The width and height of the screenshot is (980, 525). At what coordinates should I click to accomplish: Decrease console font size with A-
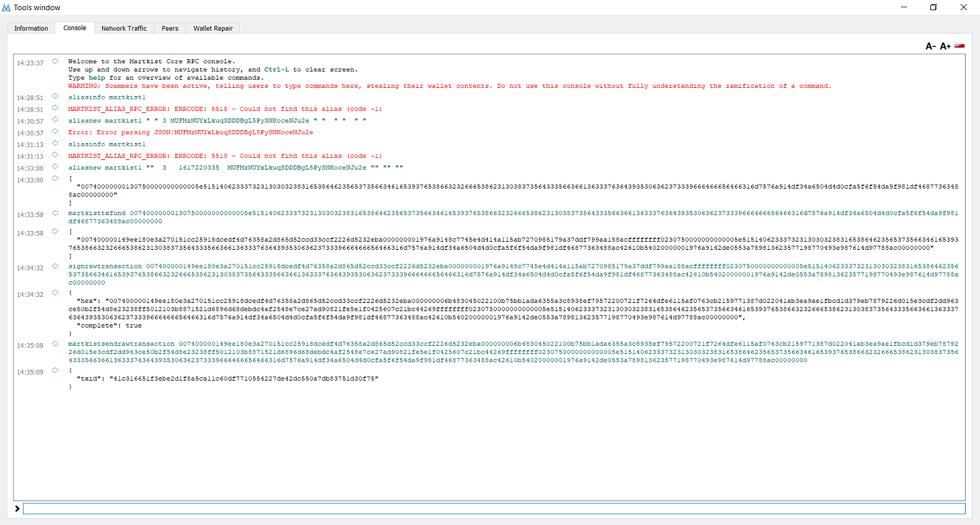pyautogui.click(x=930, y=46)
